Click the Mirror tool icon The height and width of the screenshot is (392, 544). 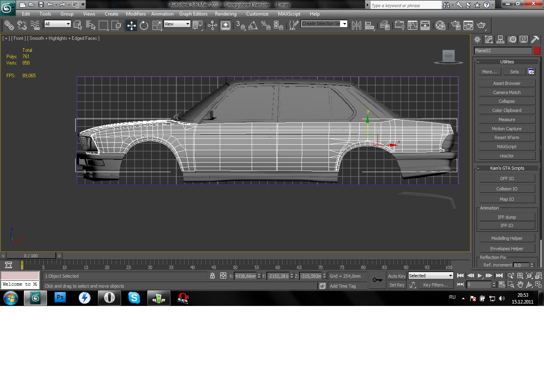pyautogui.click(x=356, y=25)
